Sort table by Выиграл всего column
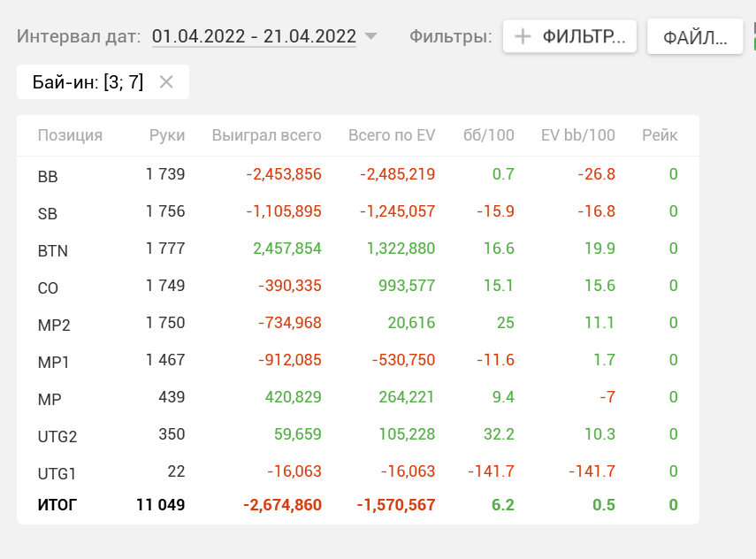756x559 pixels. pos(267,135)
